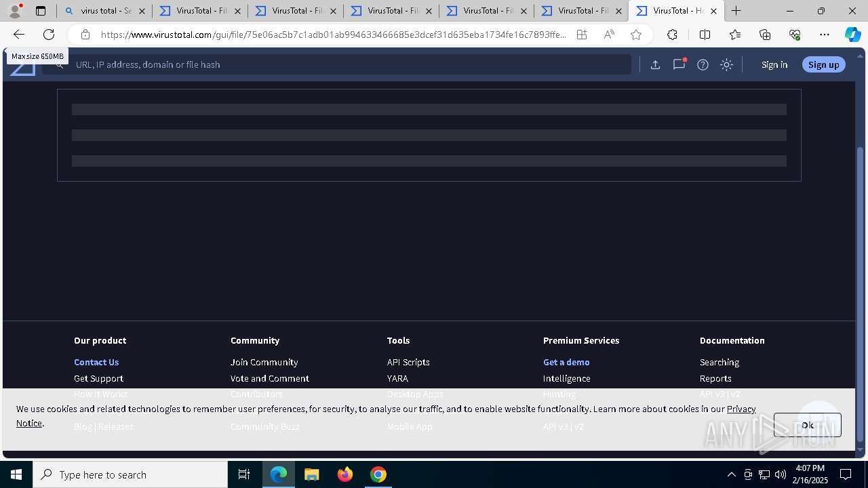Screen dimensions: 868x488
Task: Open the Contact Us link
Action: [96, 362]
